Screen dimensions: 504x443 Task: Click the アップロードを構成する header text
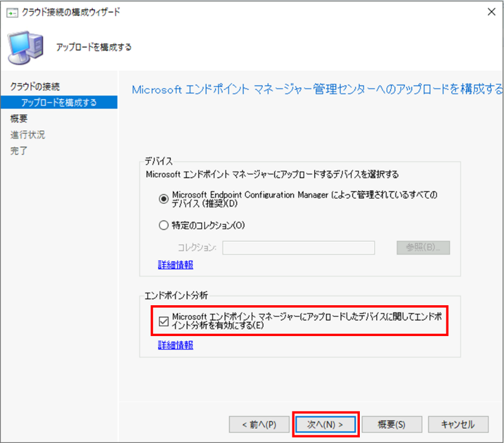94,47
